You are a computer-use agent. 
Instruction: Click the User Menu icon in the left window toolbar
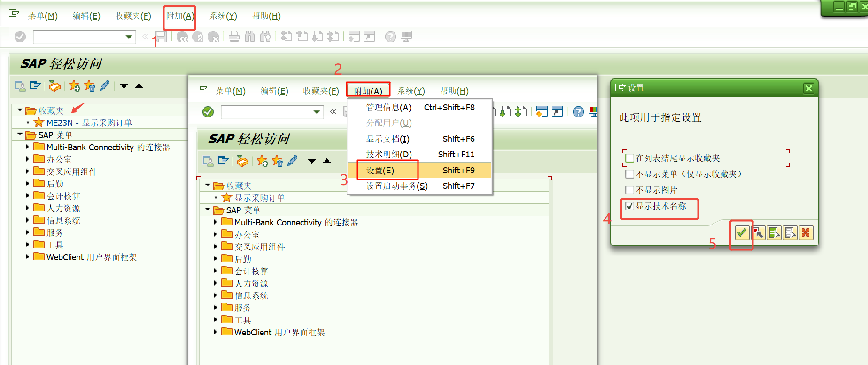20,86
